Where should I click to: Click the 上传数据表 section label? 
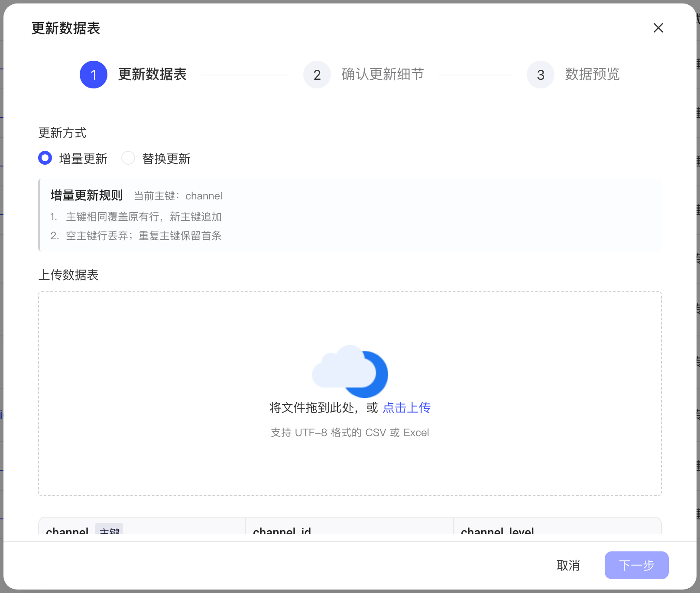click(x=68, y=275)
